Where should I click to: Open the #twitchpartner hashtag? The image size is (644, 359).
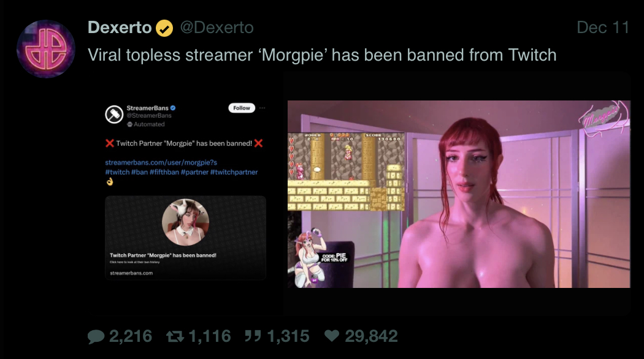click(x=234, y=172)
